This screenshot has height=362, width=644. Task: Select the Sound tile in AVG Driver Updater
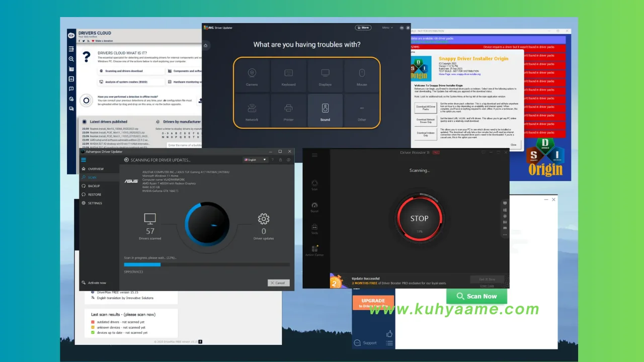pos(325,111)
